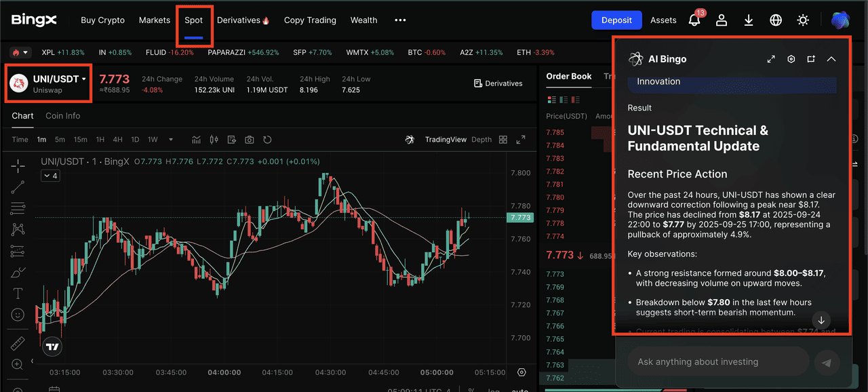Select the 5m time interval
868x392 pixels.
tap(60, 140)
